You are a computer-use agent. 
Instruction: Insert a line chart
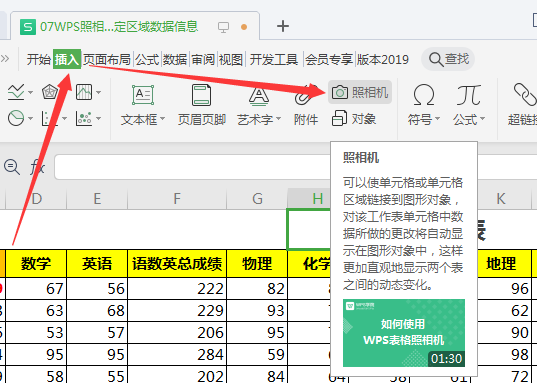tap(16, 92)
